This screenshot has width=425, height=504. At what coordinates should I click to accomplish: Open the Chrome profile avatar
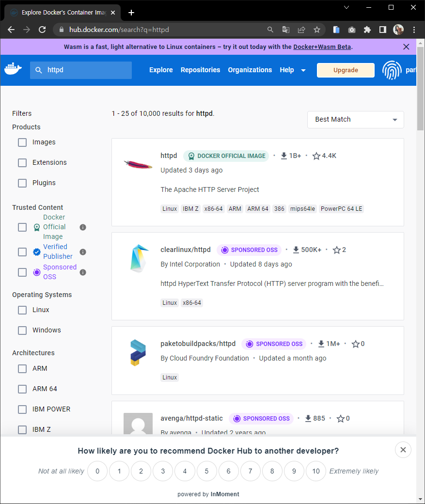click(x=398, y=30)
